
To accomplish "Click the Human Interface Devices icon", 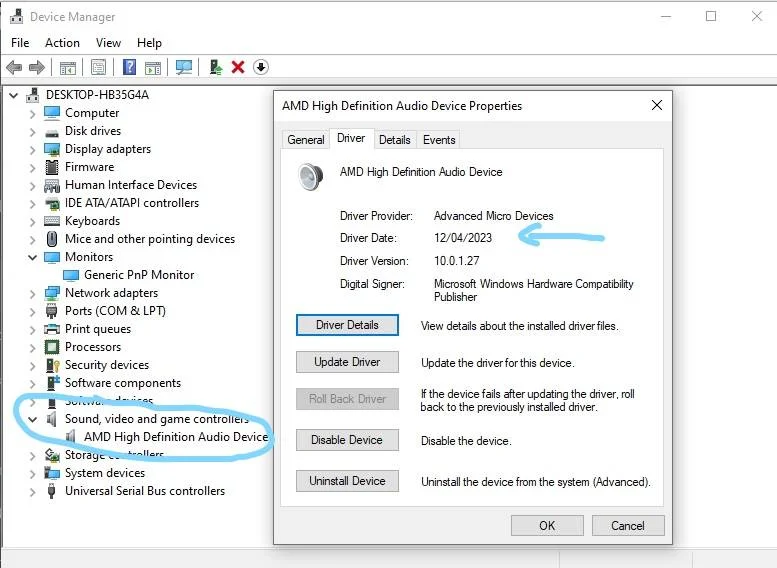I will point(52,185).
